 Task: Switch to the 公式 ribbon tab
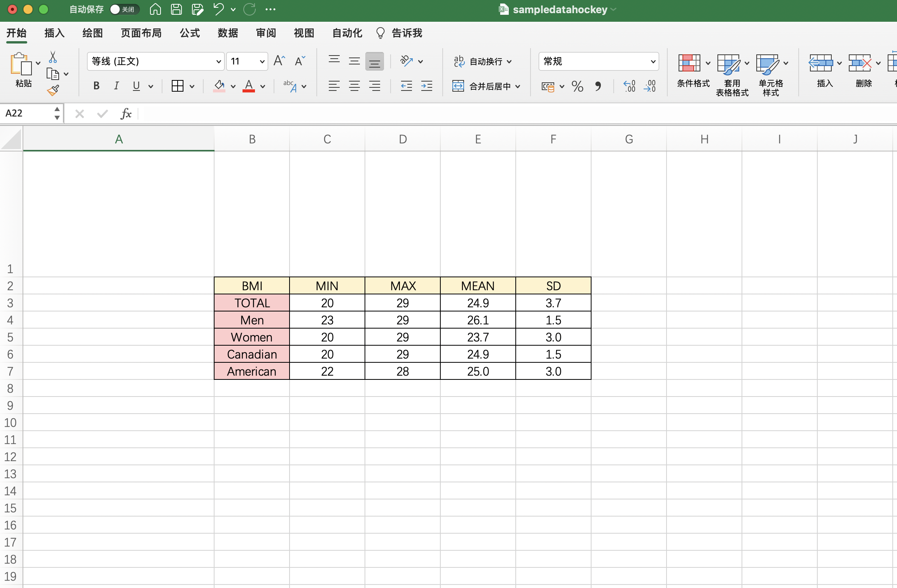click(190, 33)
